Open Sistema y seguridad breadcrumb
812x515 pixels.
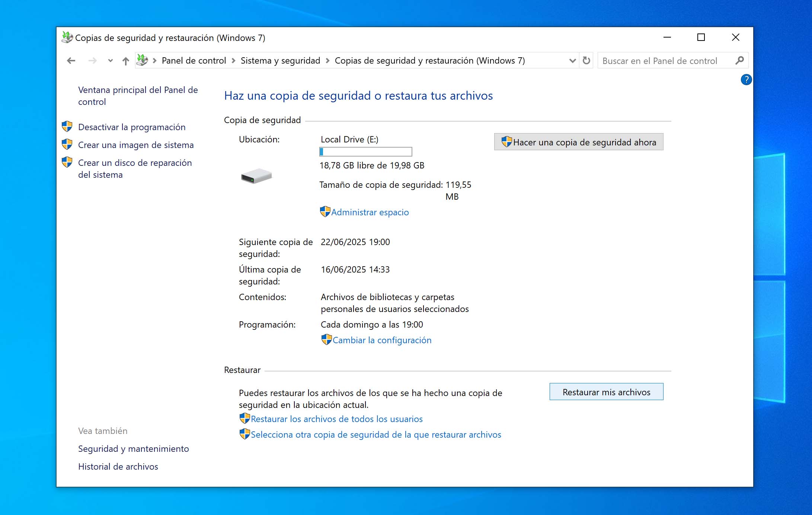coord(280,61)
